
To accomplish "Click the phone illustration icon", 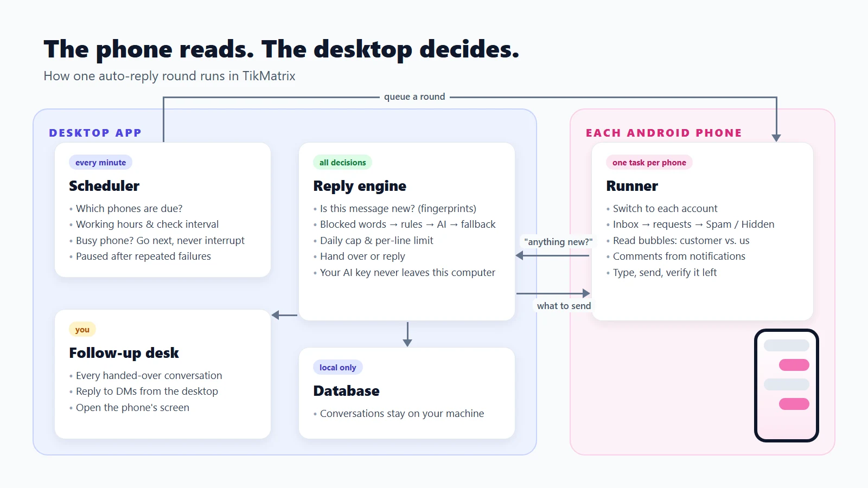I will 786,386.
